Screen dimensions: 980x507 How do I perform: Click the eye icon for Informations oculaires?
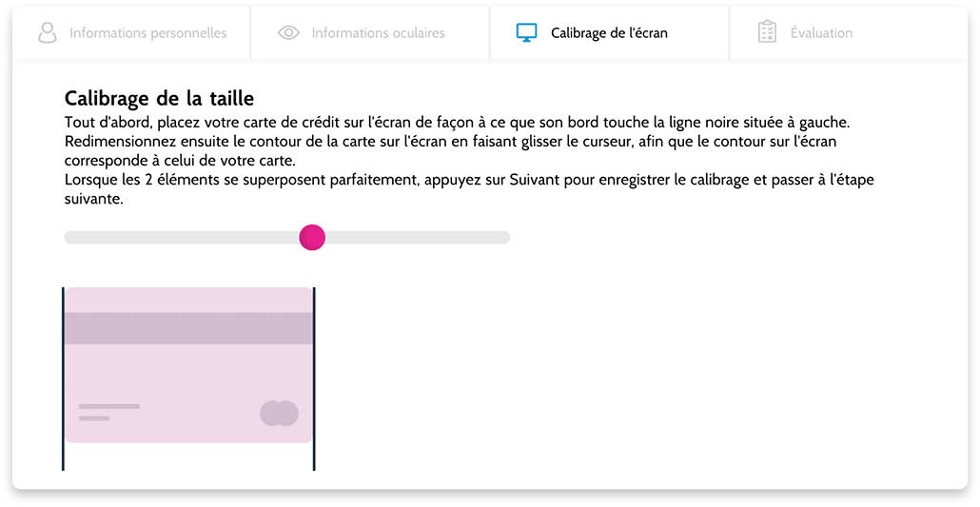click(288, 32)
